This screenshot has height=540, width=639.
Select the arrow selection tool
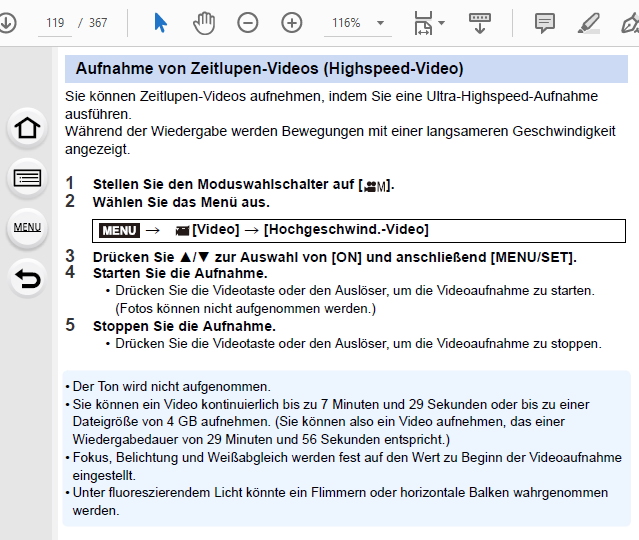160,22
